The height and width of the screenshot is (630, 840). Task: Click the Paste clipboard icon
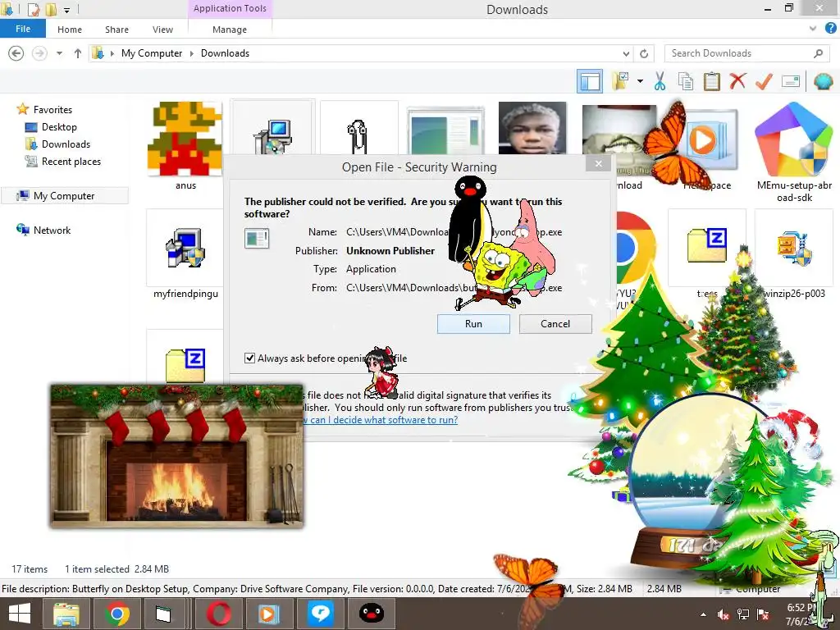[711, 82]
